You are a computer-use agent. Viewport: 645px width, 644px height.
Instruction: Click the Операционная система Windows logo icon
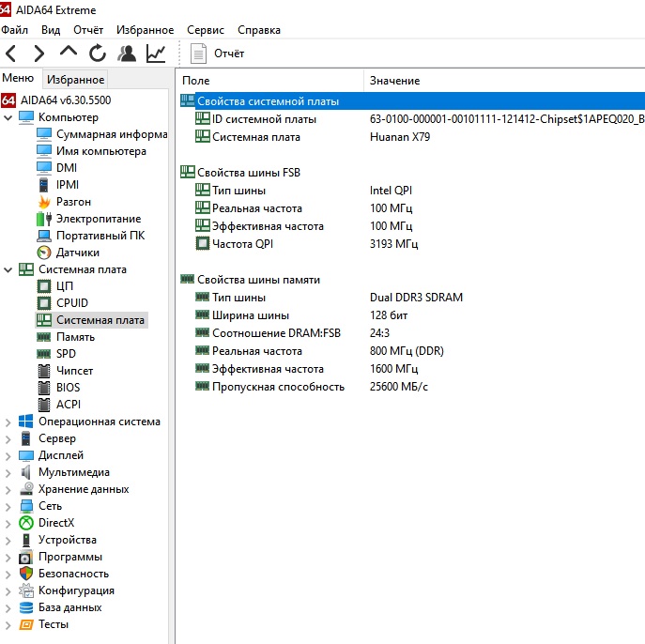coord(26,422)
